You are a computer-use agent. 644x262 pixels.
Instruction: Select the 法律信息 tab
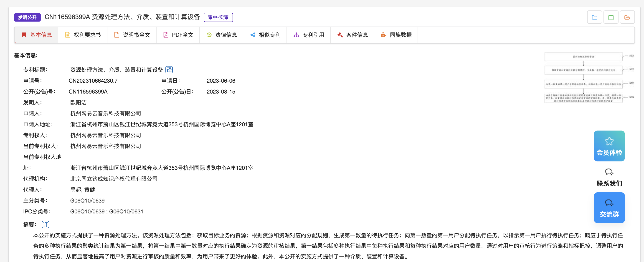click(x=221, y=35)
